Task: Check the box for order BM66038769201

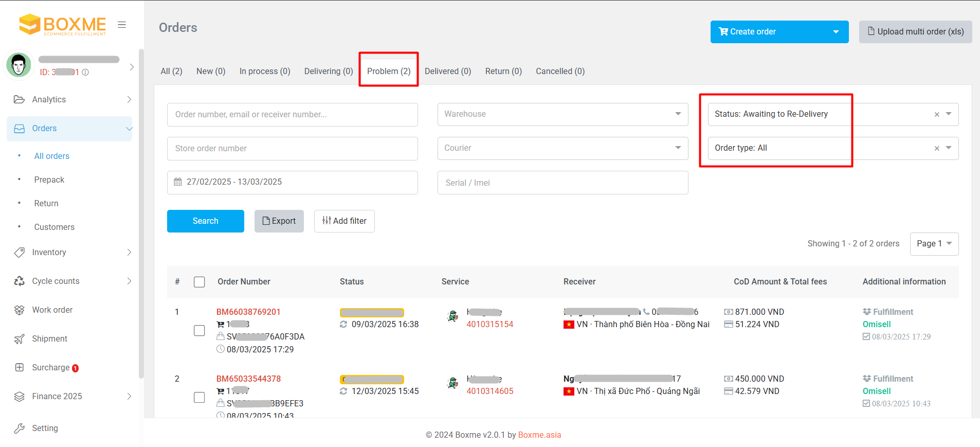Action: (199, 331)
